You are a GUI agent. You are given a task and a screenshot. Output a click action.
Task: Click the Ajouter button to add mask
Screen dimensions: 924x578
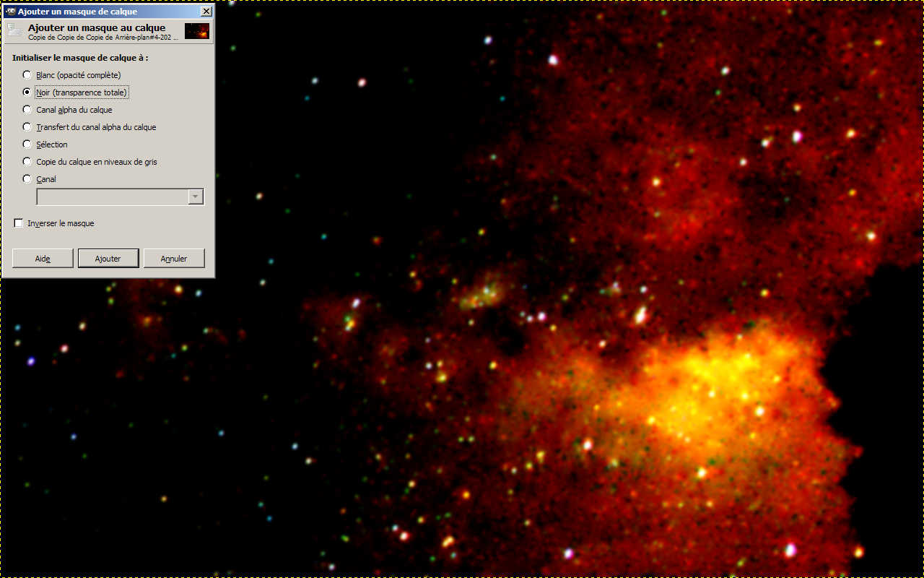tap(108, 259)
